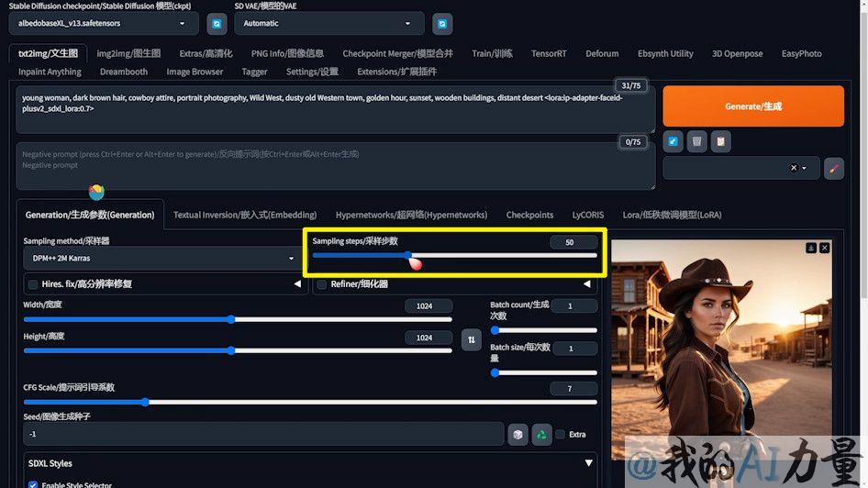Open the TensorRT tab

(549, 54)
